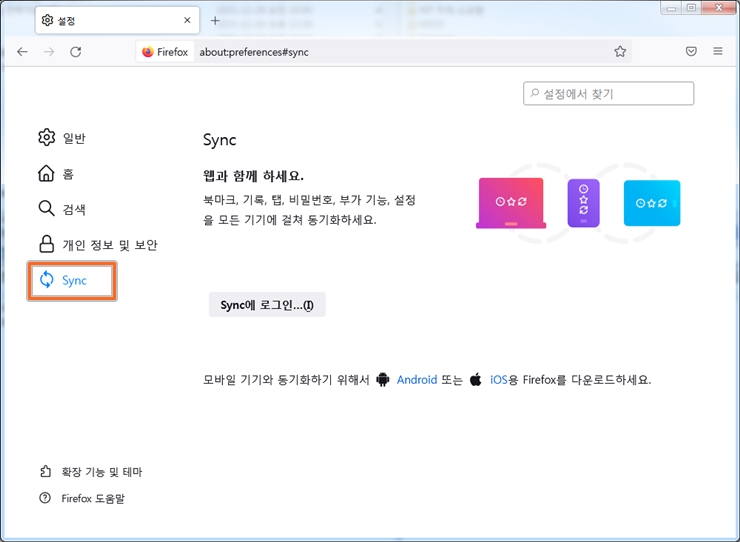
Task: Click the address bar URL about:preferences#sync
Action: tap(254, 52)
